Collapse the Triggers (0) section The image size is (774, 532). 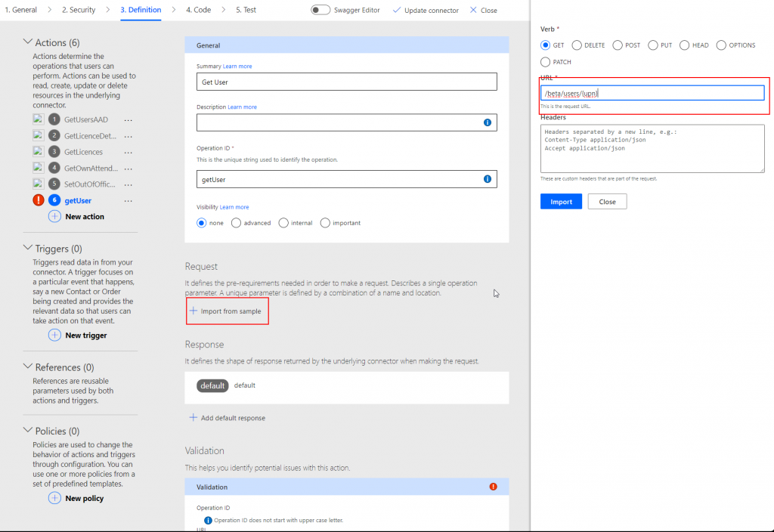pyautogui.click(x=28, y=248)
